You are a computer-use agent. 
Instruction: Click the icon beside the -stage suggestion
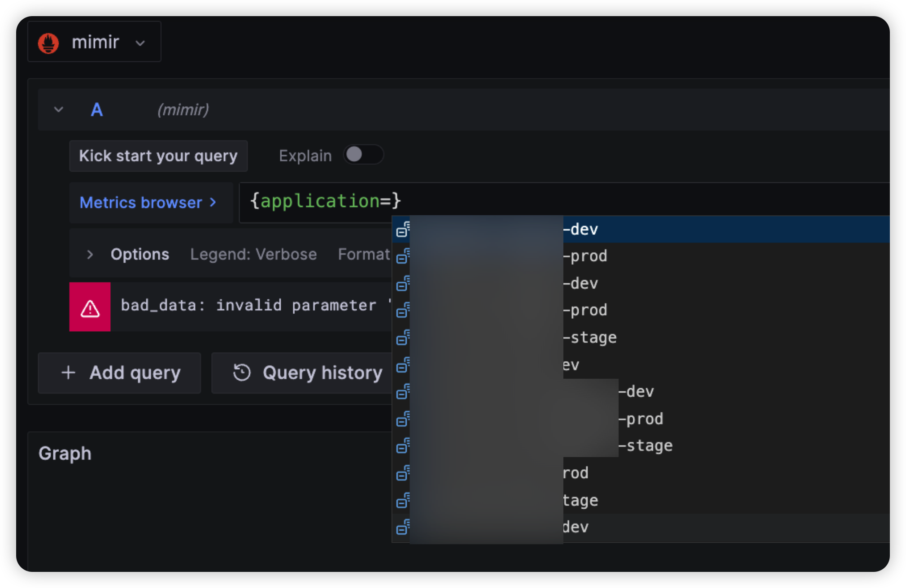[x=402, y=337]
